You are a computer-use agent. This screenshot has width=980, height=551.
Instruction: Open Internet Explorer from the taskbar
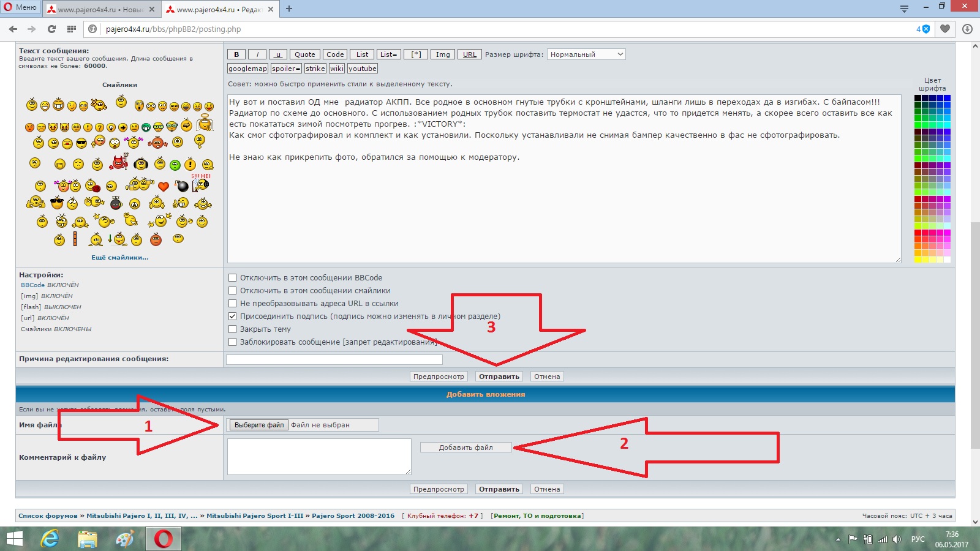point(50,539)
